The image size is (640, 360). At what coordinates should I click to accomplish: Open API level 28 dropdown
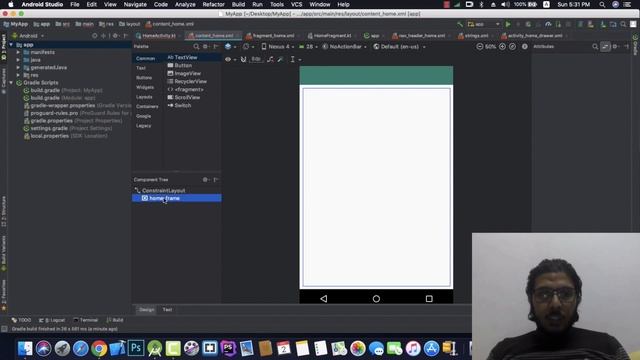[309, 47]
